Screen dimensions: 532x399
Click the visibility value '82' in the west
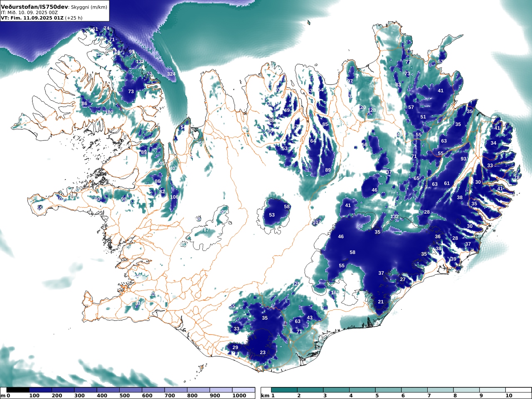click(162, 192)
